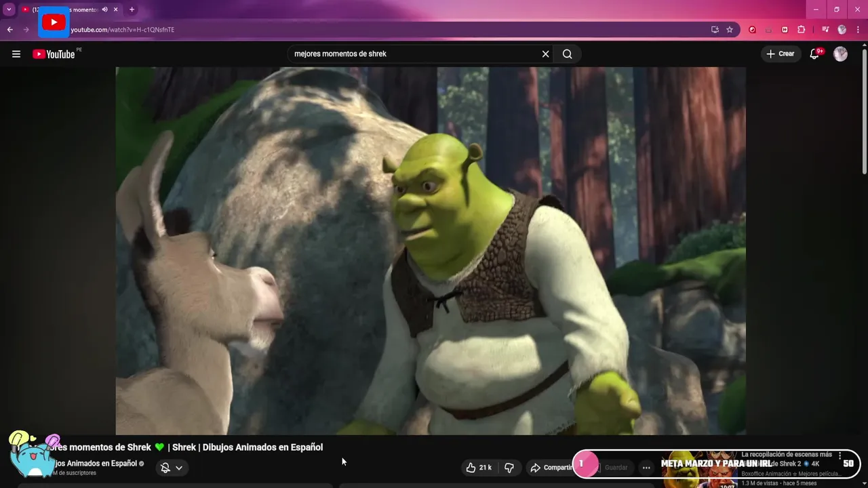This screenshot has height=488, width=868.
Task: Open the browser three-dot menu
Action: pos(859,30)
